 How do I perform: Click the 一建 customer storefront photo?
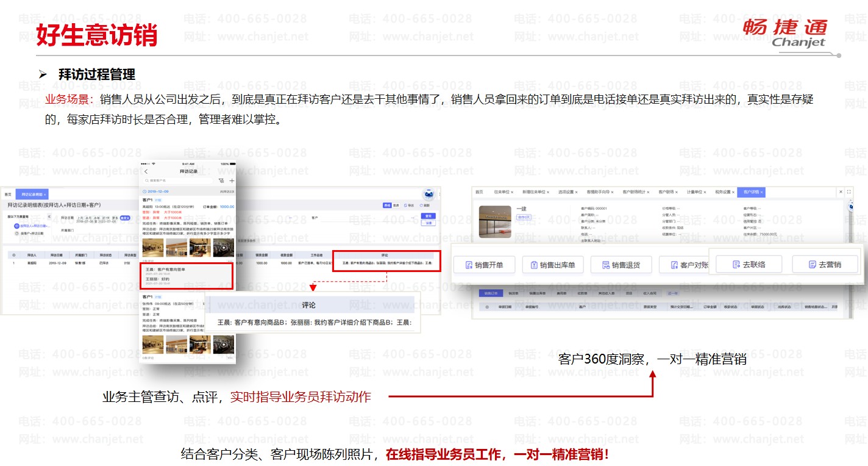pyautogui.click(x=494, y=221)
